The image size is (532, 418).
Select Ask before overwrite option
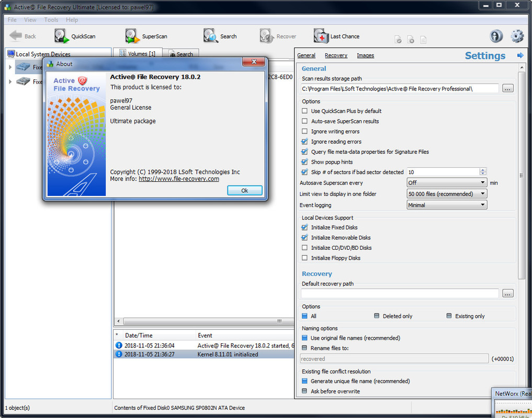(304, 391)
